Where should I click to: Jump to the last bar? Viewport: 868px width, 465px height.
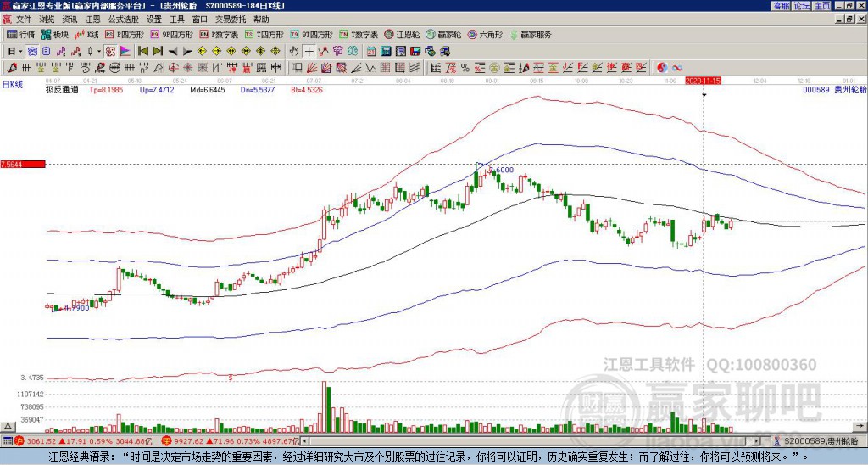[158, 52]
